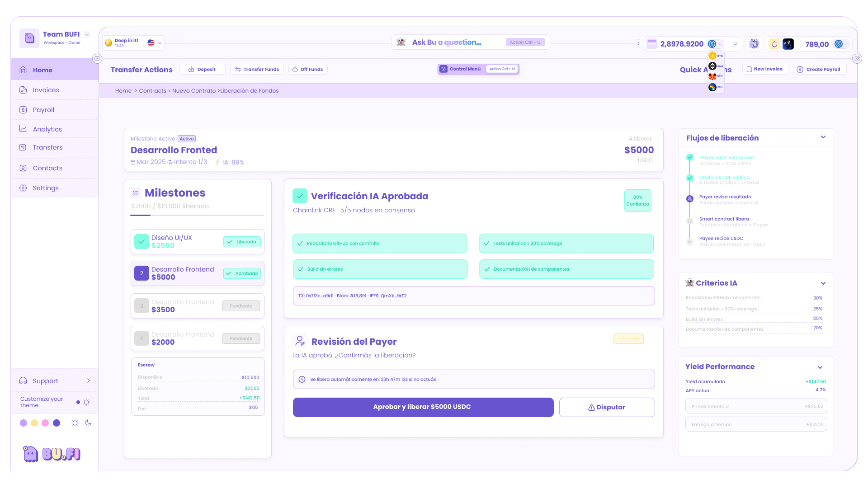Screen dimensions: 868x488
Task: Select the BTC coin option
Action: point(715,56)
